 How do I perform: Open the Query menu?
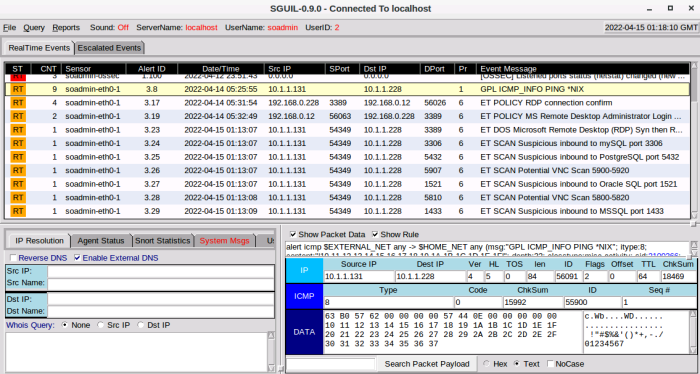coord(34,28)
